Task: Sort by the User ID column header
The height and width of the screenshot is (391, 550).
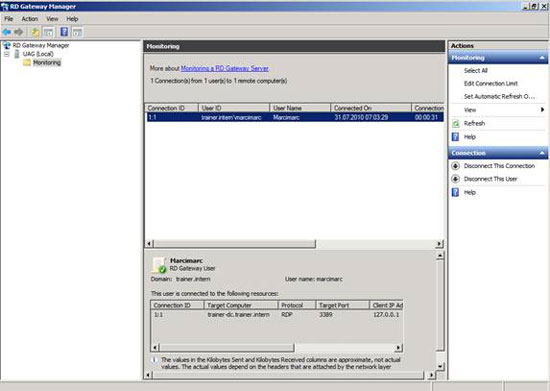Action: pyautogui.click(x=234, y=108)
